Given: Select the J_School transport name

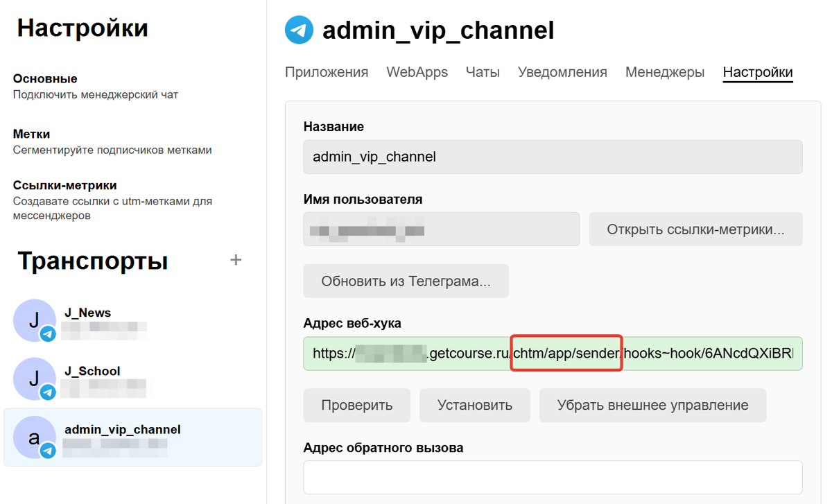Looking at the screenshot, I should point(93,371).
